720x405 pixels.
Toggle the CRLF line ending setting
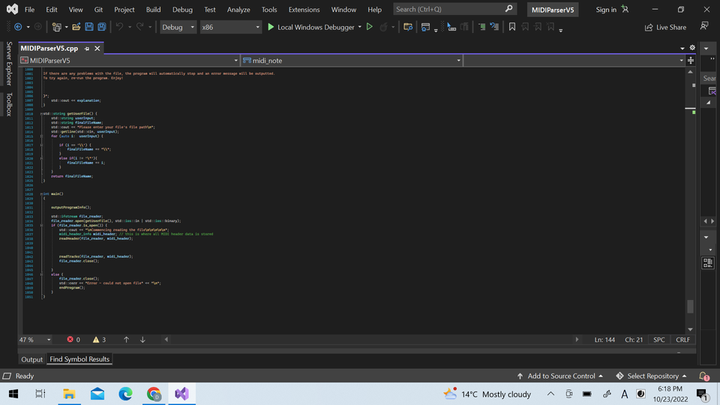(683, 340)
